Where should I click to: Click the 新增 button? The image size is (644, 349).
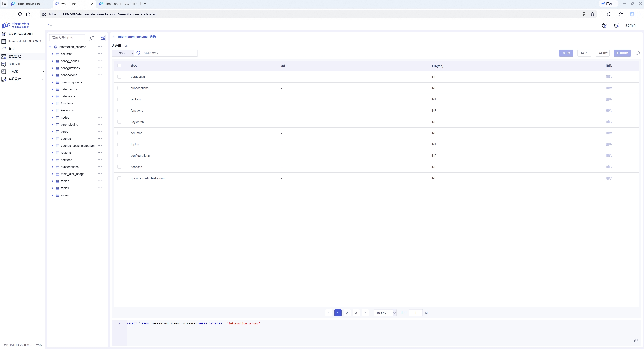tap(566, 53)
